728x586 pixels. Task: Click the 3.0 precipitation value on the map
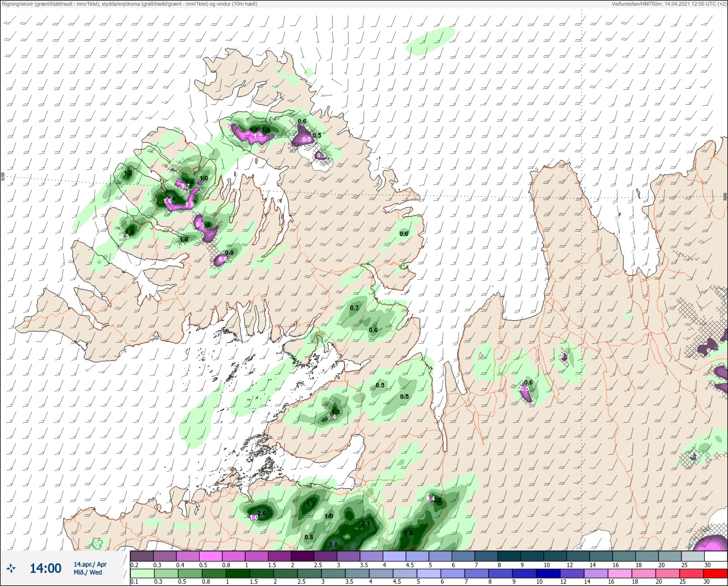click(333, 544)
